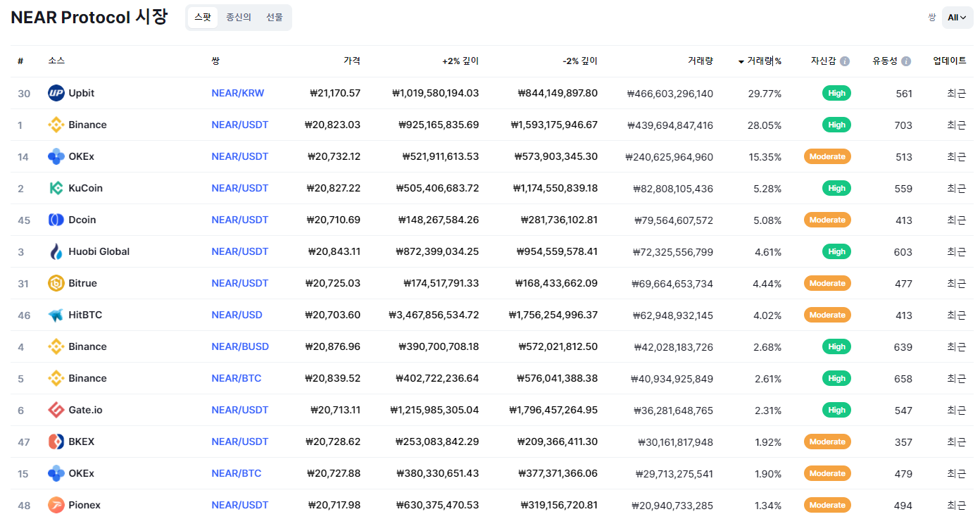The width and height of the screenshot is (980, 519).
Task: Click the depth value ₩3,467,856,534.72
Action: point(434,315)
